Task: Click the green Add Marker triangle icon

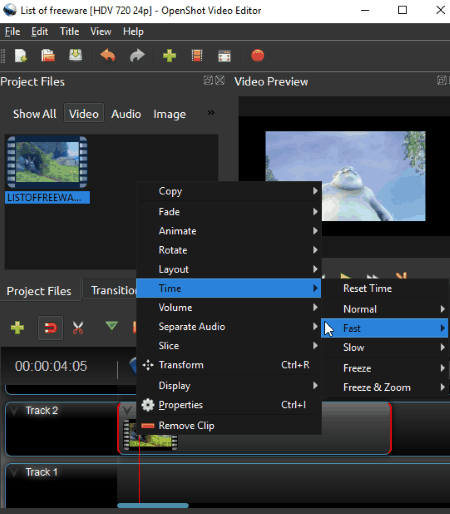Action: (x=111, y=326)
